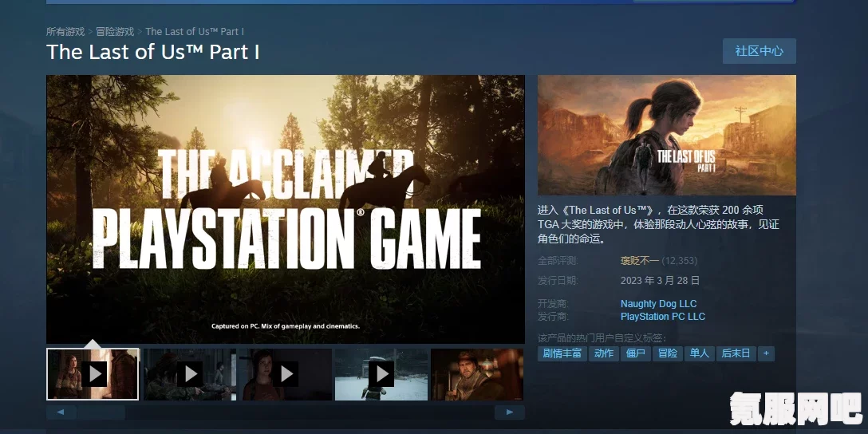Select the 冒险 tag
Viewport: 868px width, 434px height.
(x=668, y=353)
